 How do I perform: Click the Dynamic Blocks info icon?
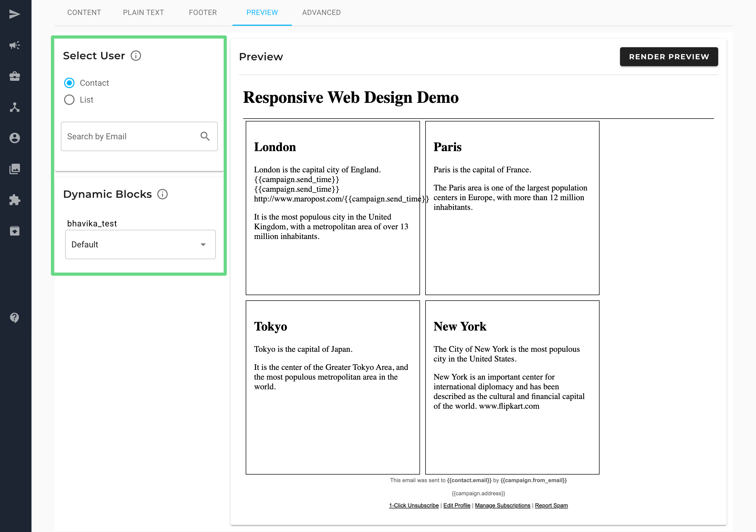[162, 194]
